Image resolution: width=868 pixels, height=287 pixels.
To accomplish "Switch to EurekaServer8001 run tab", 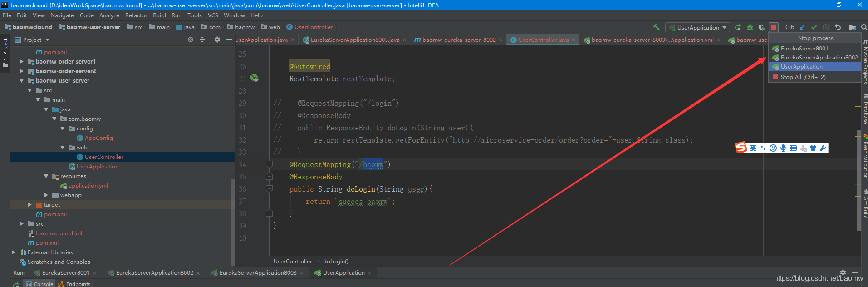I will point(65,273).
